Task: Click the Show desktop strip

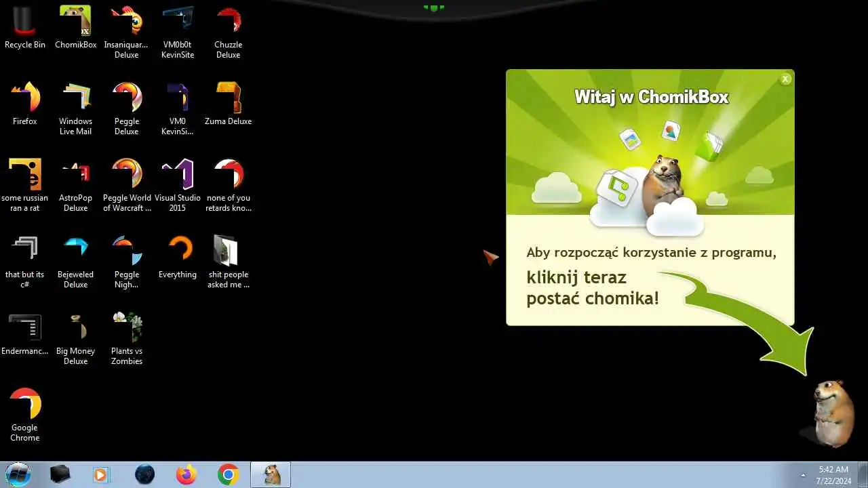Action: 863,474
